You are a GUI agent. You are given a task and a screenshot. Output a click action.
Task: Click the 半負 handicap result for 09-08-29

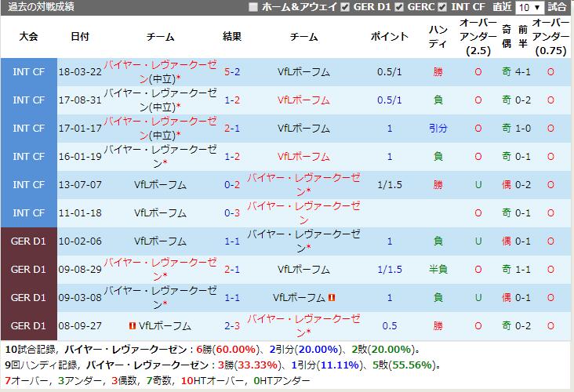438,270
